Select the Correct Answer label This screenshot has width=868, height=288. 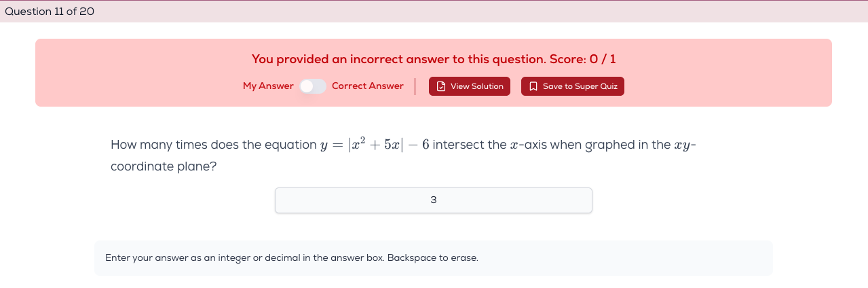point(367,86)
